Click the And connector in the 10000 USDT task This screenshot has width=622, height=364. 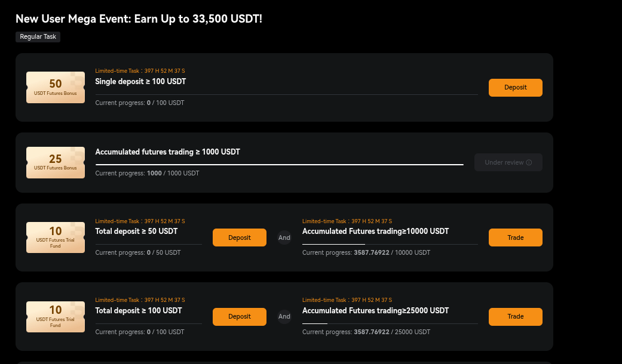(x=284, y=237)
